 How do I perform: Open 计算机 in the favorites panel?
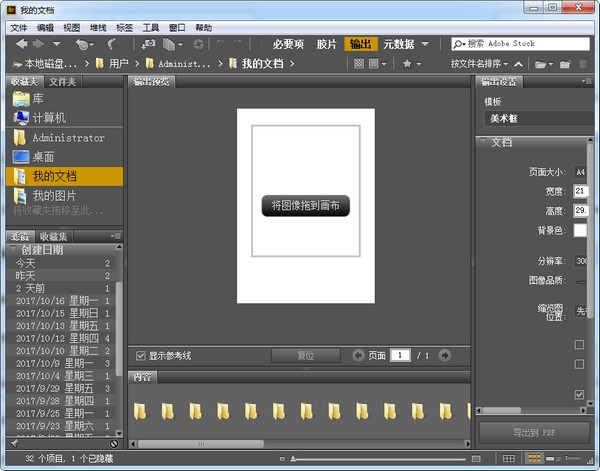click(x=50, y=117)
